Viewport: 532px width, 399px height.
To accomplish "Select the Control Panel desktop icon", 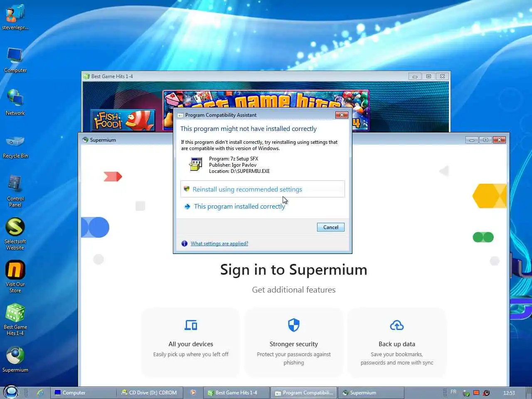I will click(x=15, y=191).
